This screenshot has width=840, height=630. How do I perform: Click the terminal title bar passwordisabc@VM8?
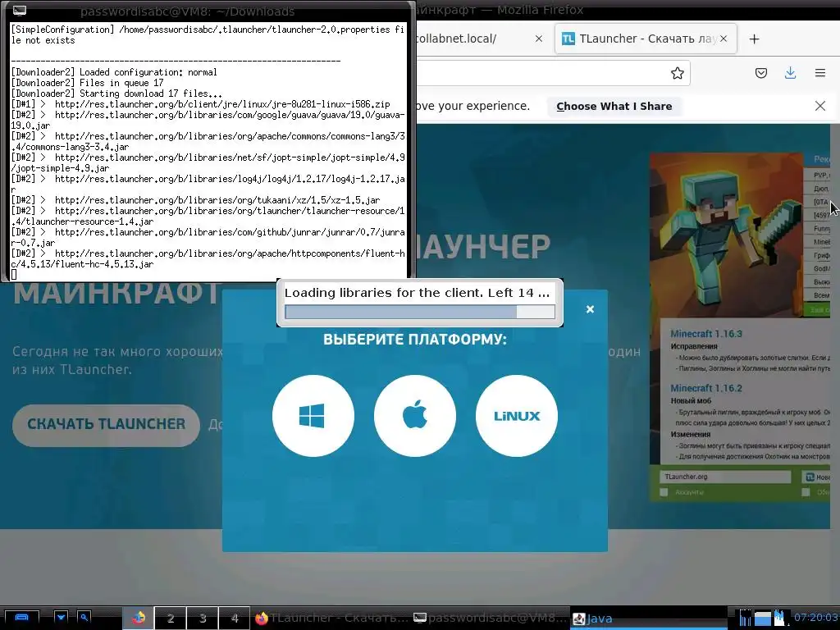(x=188, y=11)
